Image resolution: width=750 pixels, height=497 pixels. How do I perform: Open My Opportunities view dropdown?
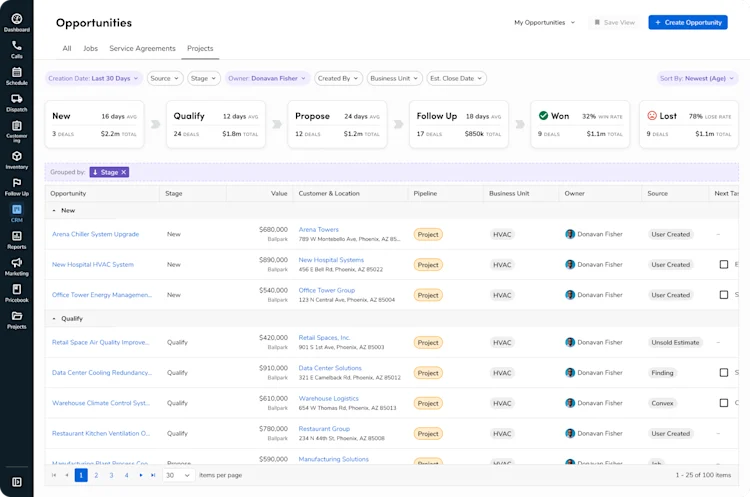tap(544, 22)
